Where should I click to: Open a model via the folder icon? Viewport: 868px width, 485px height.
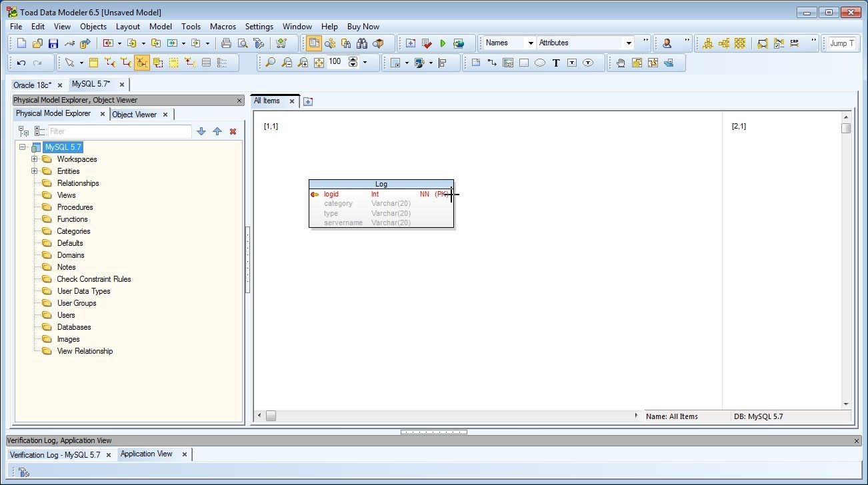point(37,43)
